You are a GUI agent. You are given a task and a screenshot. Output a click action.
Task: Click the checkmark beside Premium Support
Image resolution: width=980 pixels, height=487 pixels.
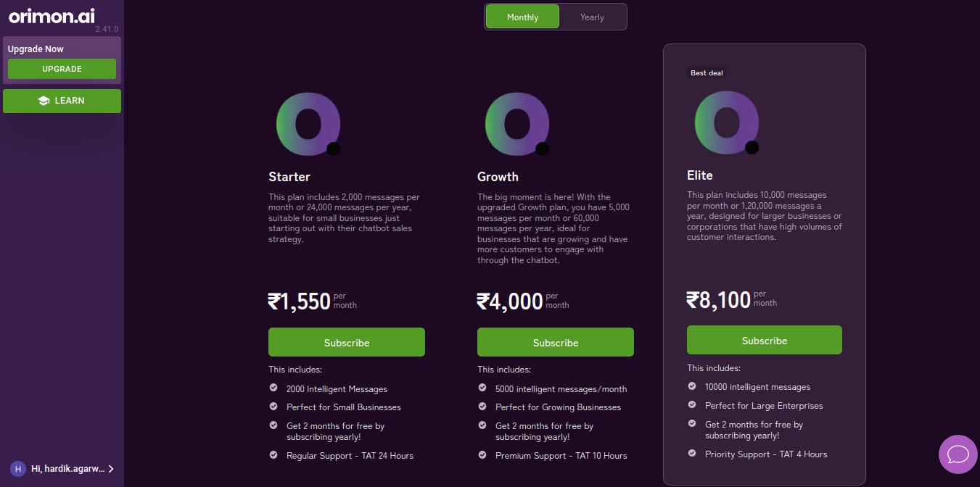point(482,455)
